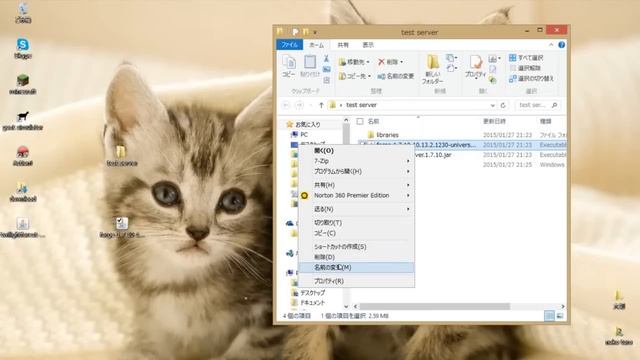The width and height of the screenshot is (640, 360).
Task: Click Rename (名前の変更) in the ribbon
Action: [x=396, y=76]
